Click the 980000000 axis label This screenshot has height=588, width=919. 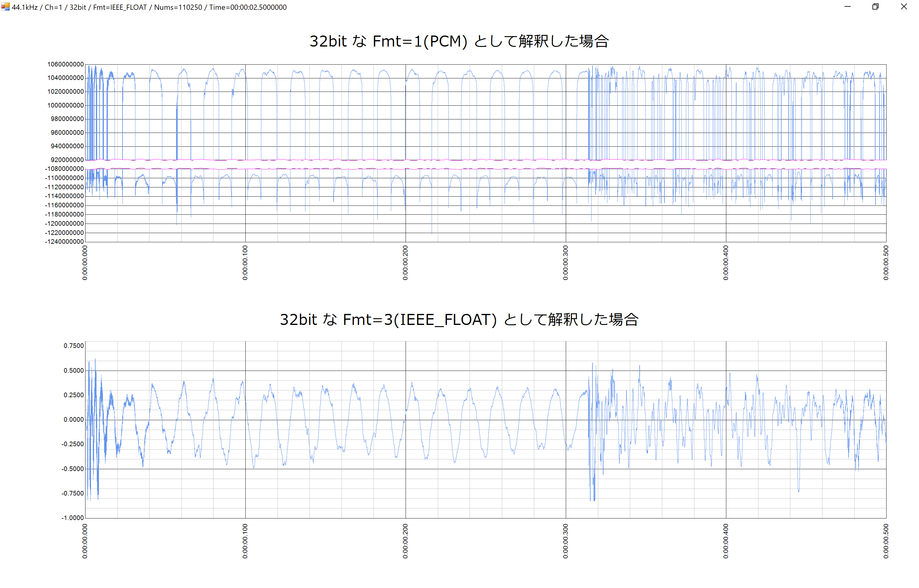[x=67, y=119]
